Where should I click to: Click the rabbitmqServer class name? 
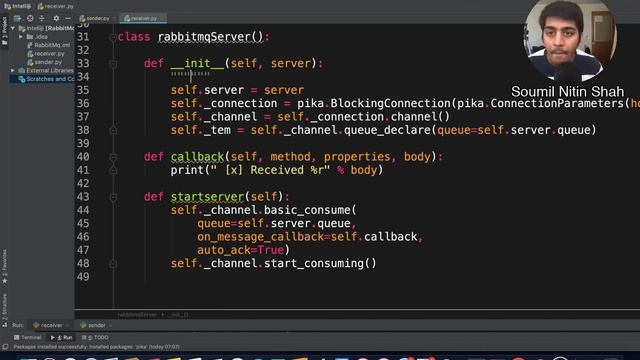point(204,37)
